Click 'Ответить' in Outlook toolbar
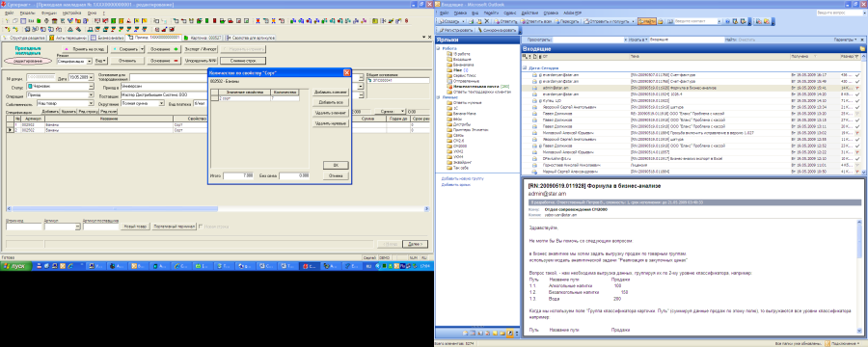Image resolution: width=868 pixels, height=347 pixels. coord(505,21)
